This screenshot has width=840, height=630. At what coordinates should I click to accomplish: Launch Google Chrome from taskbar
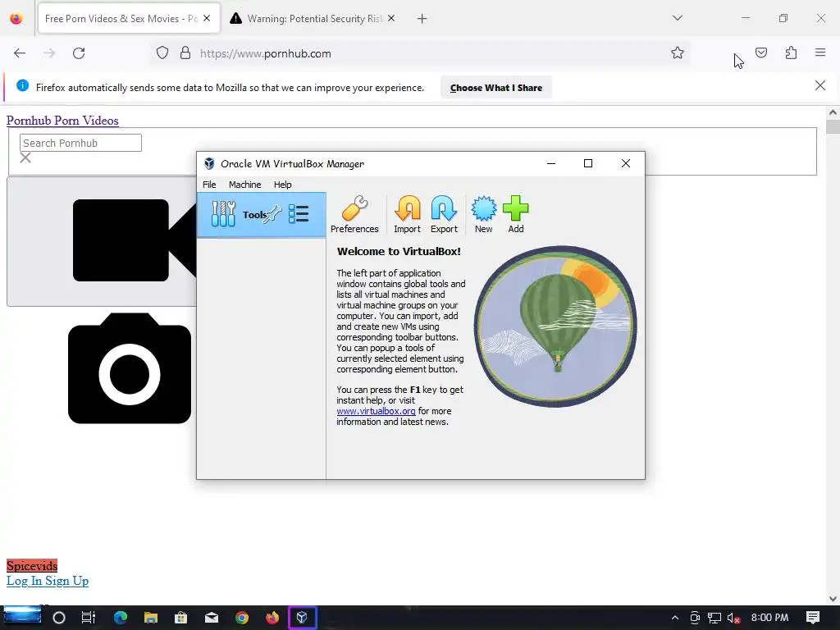click(x=242, y=618)
